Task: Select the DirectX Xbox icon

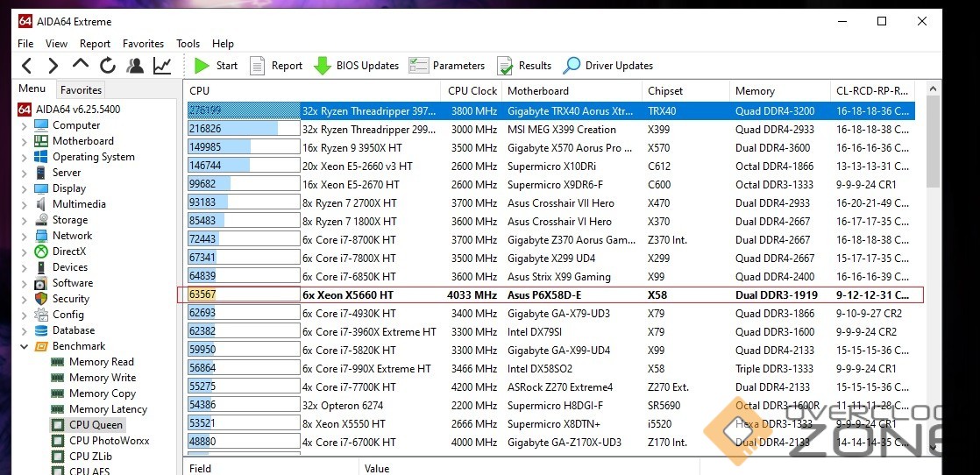Action: [41, 252]
